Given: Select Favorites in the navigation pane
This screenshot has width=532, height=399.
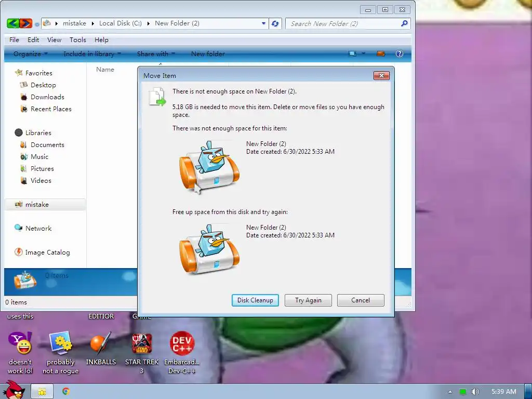Looking at the screenshot, I should coord(38,73).
